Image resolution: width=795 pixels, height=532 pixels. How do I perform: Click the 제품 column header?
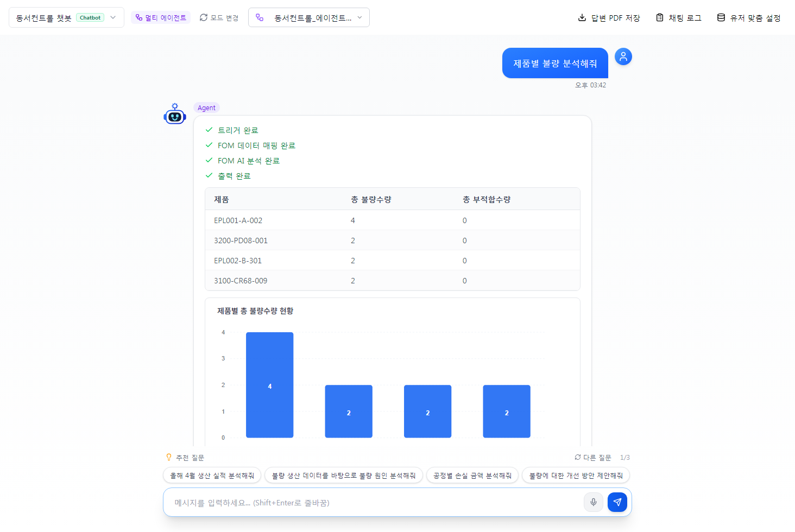pyautogui.click(x=222, y=199)
